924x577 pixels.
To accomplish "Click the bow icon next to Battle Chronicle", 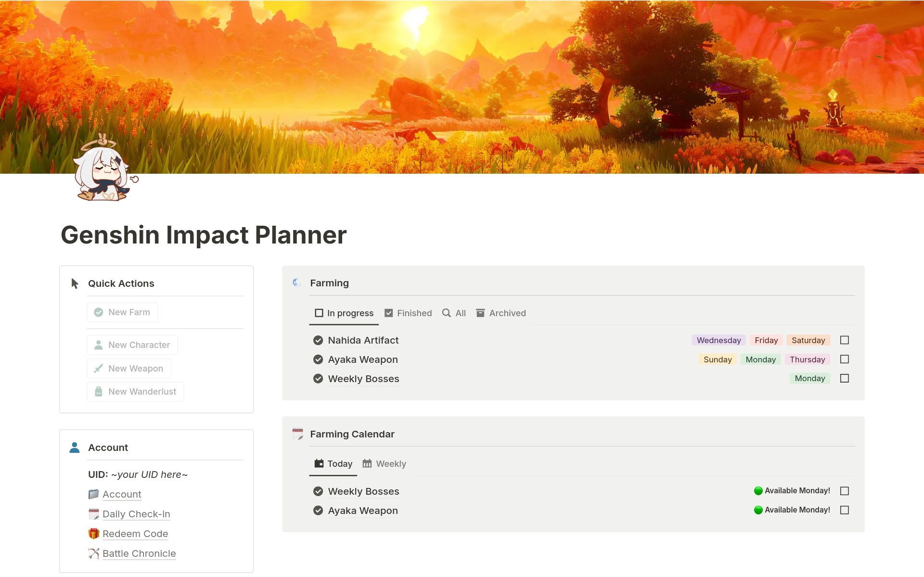I will tap(93, 553).
